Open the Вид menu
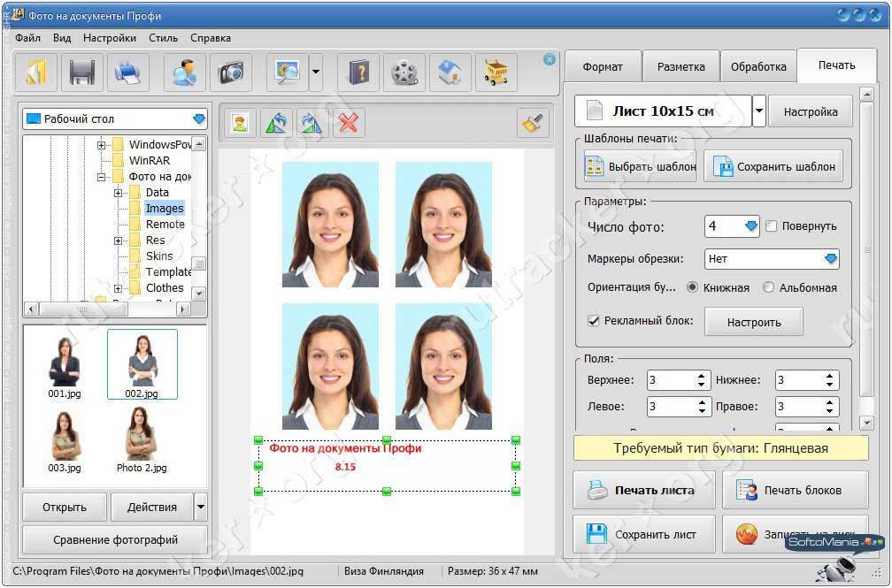 point(62,38)
